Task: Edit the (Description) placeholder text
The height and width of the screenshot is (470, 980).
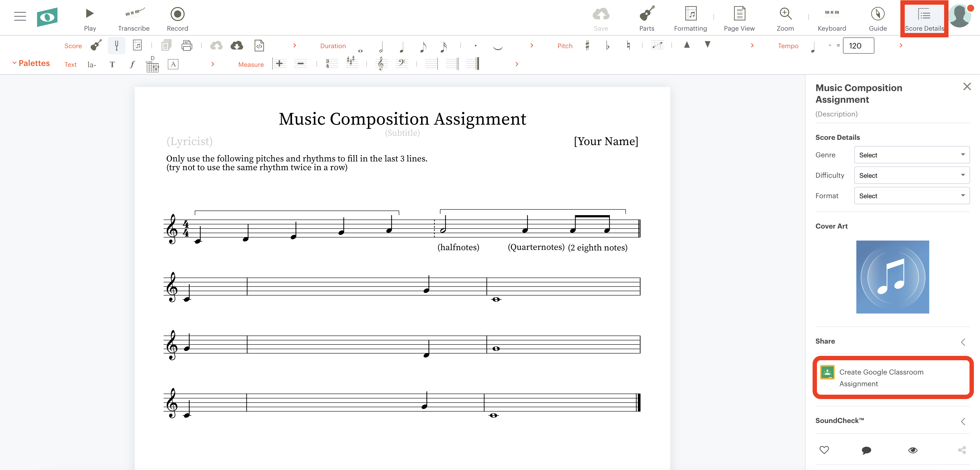Action: 836,114
